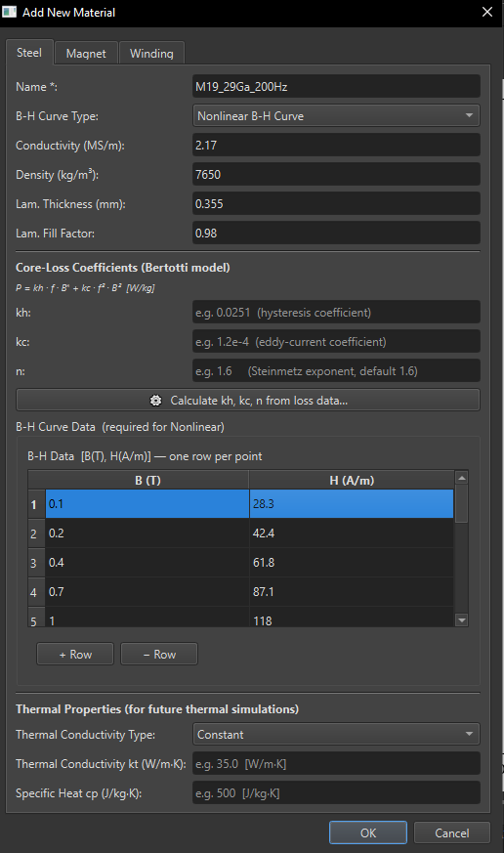Image resolution: width=504 pixels, height=853 pixels.
Task: Click the Name field with M19_29Ga_200Hz
Action: tap(336, 87)
